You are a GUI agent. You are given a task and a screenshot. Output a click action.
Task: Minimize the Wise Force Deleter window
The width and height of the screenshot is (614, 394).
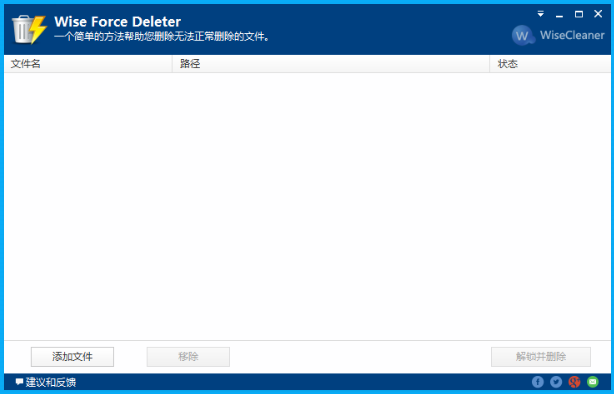[559, 15]
